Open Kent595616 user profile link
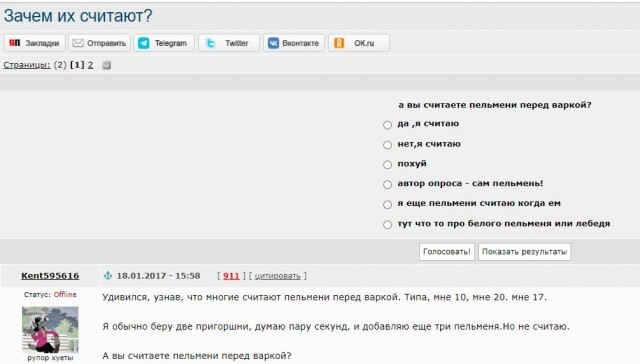 [50, 276]
